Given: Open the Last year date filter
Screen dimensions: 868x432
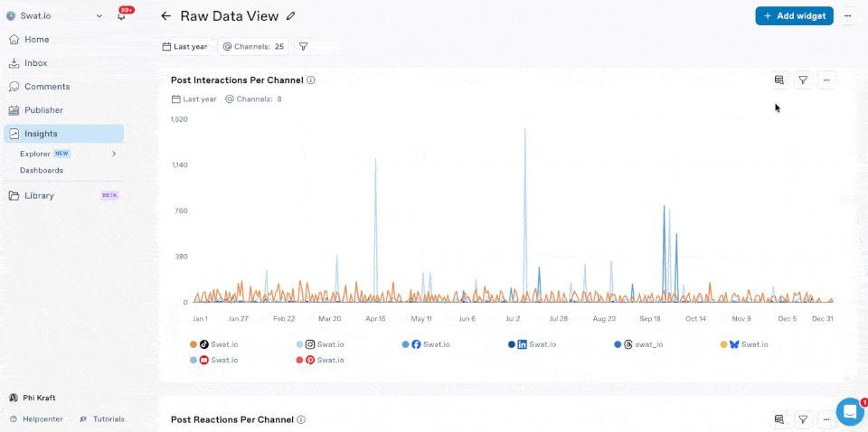Looking at the screenshot, I should point(184,47).
